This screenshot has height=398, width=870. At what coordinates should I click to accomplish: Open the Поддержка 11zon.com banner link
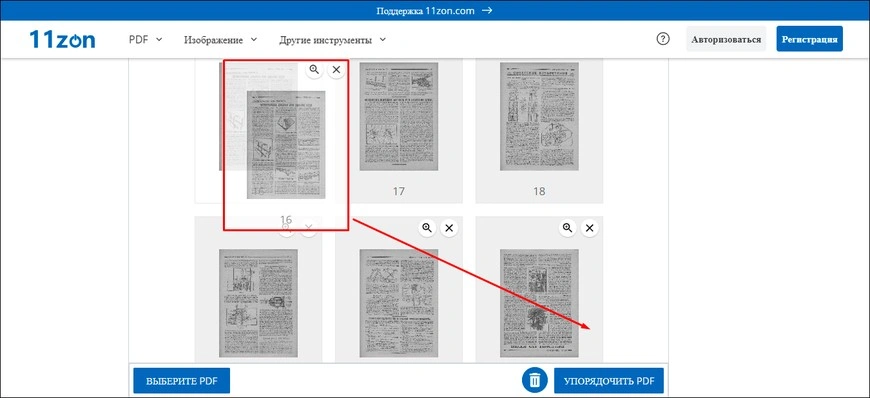434,11
